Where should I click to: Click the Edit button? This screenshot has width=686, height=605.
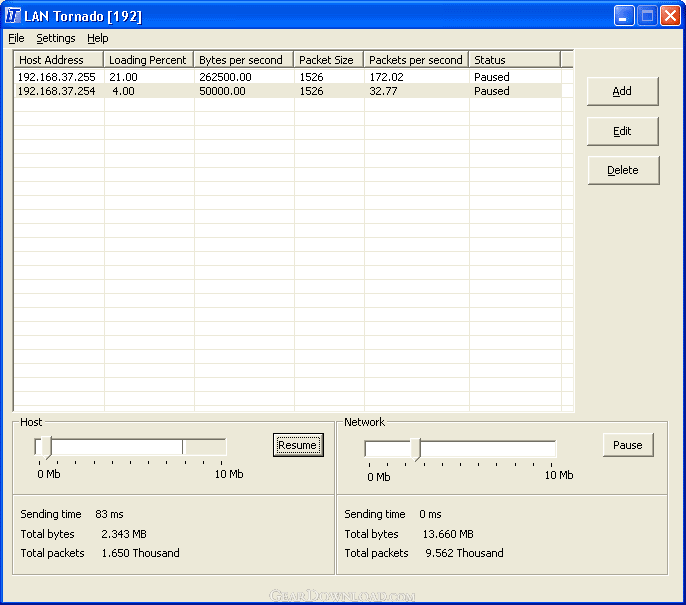coord(622,131)
